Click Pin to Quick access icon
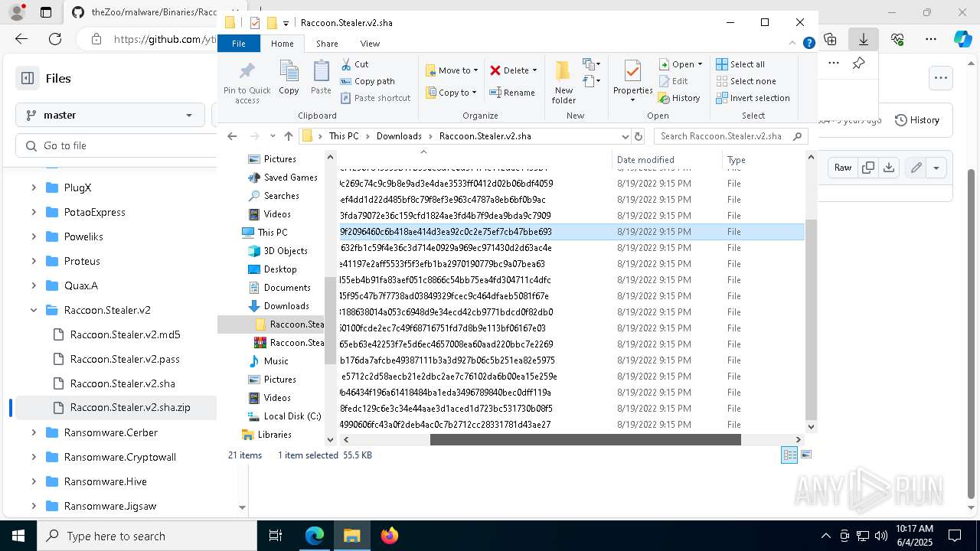The height and width of the screenshot is (551, 980). pyautogui.click(x=247, y=83)
